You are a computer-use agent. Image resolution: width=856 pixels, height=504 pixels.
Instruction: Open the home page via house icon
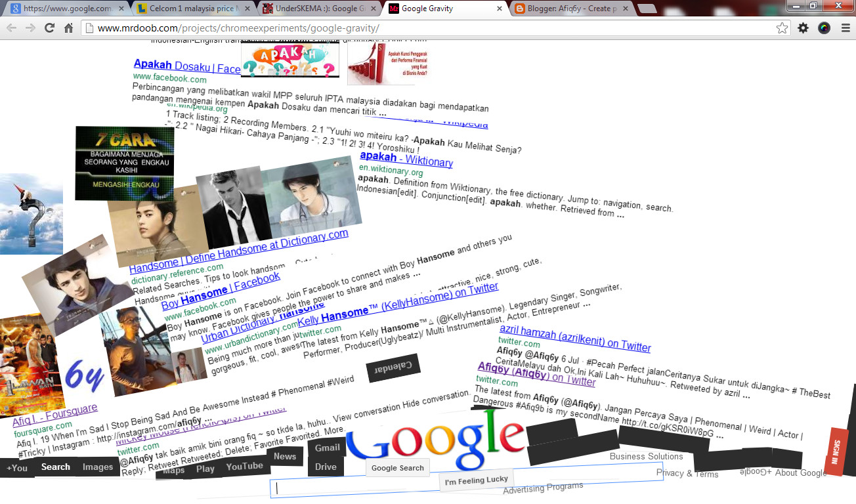(x=68, y=28)
